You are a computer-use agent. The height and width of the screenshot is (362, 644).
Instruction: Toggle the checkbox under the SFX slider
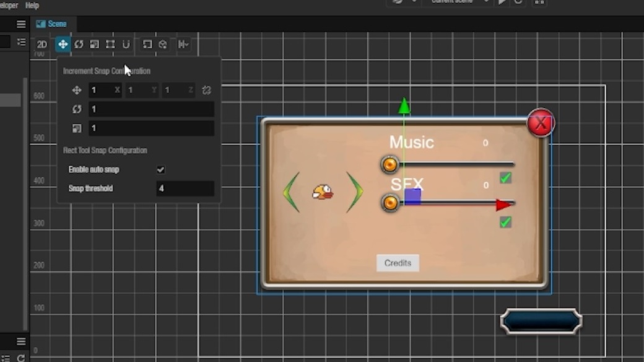(x=505, y=222)
